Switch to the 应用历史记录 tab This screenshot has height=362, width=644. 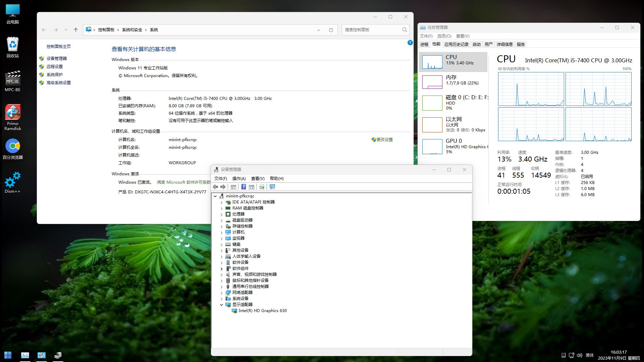pos(456,44)
